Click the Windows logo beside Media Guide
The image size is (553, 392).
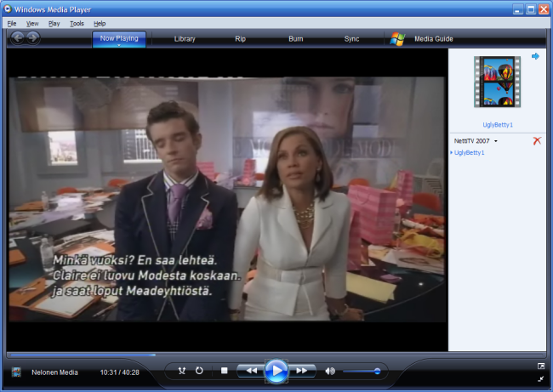(x=397, y=39)
